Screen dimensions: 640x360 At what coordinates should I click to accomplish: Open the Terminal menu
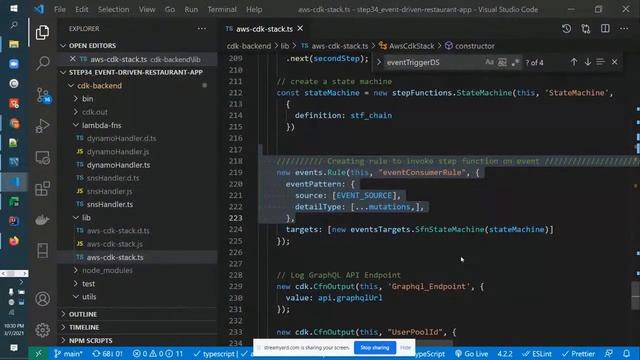point(222,9)
